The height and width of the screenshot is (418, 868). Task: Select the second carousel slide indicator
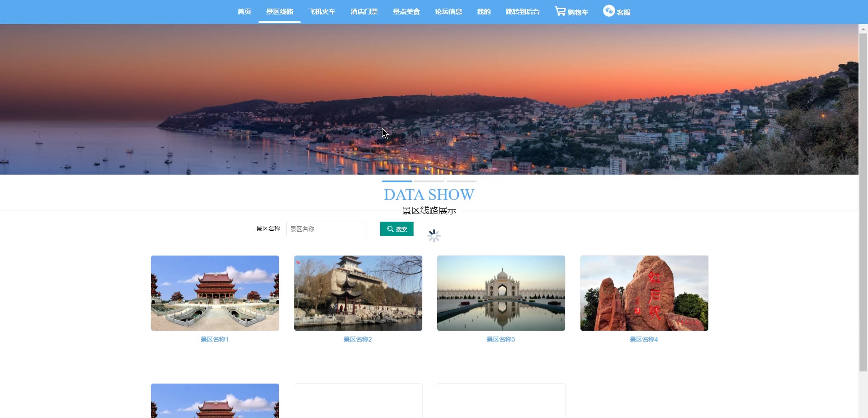(x=429, y=181)
